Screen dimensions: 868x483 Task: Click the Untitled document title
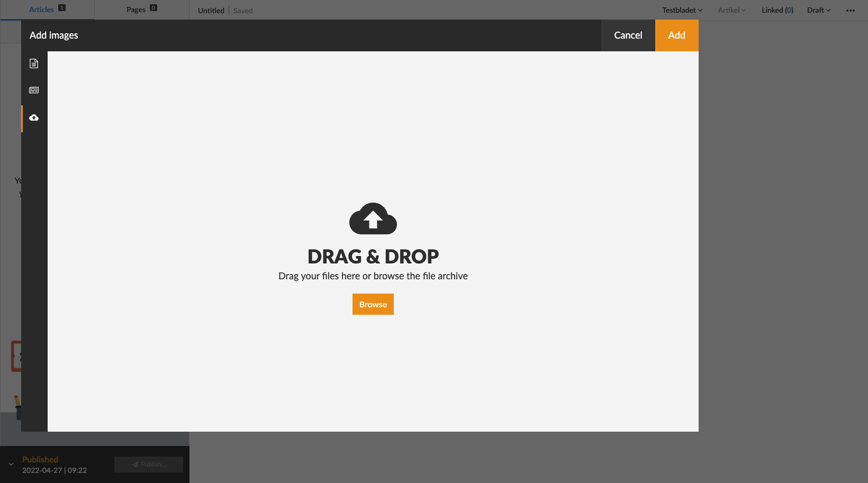click(211, 10)
